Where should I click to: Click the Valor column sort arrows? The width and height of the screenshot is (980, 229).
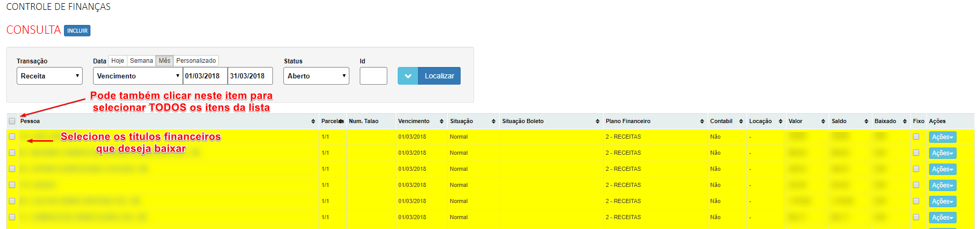(x=823, y=122)
